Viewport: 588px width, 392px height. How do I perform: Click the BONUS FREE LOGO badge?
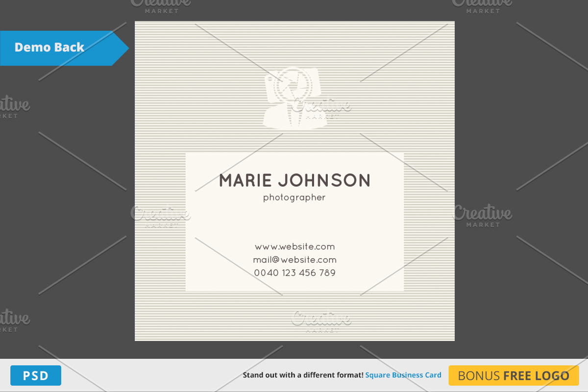point(514,376)
